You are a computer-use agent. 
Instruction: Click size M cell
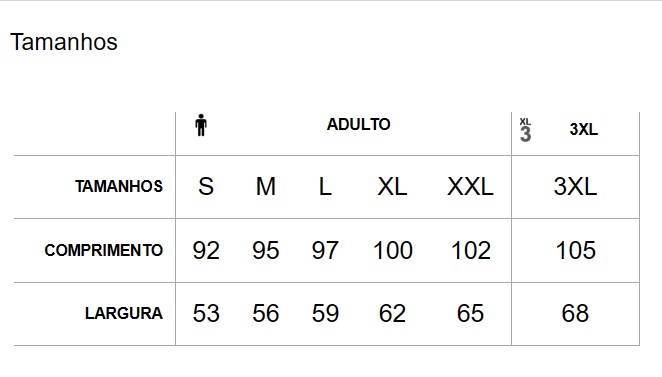pos(266,186)
